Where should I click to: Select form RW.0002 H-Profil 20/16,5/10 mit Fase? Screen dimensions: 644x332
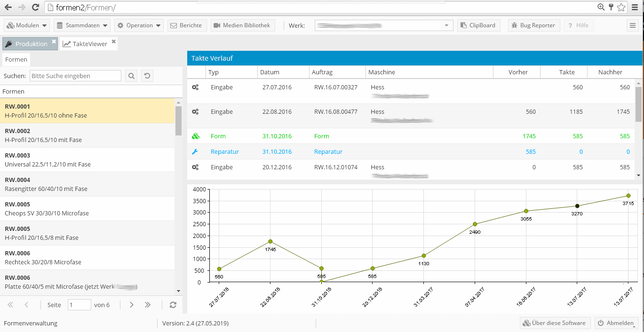pos(87,135)
